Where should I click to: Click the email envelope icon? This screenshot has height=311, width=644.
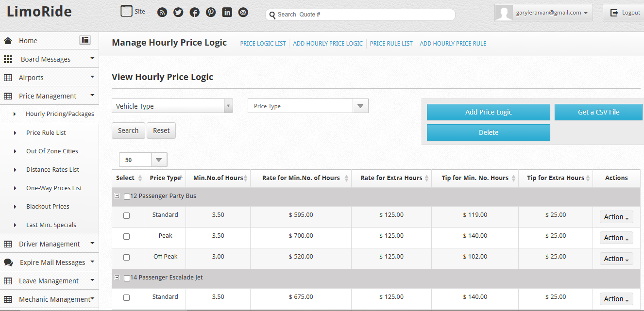pos(243,13)
